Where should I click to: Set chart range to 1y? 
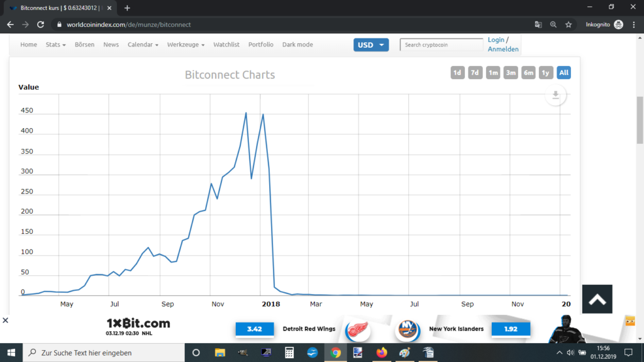pos(546,73)
